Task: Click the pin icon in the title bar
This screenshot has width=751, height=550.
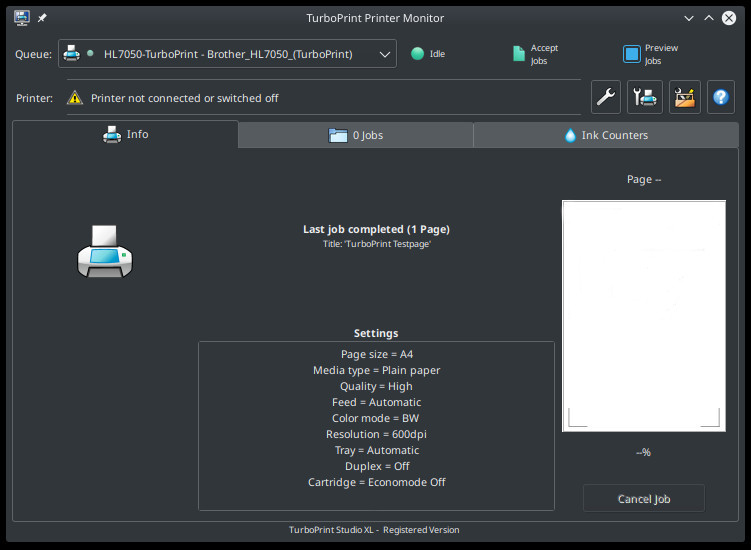Action: (x=42, y=18)
